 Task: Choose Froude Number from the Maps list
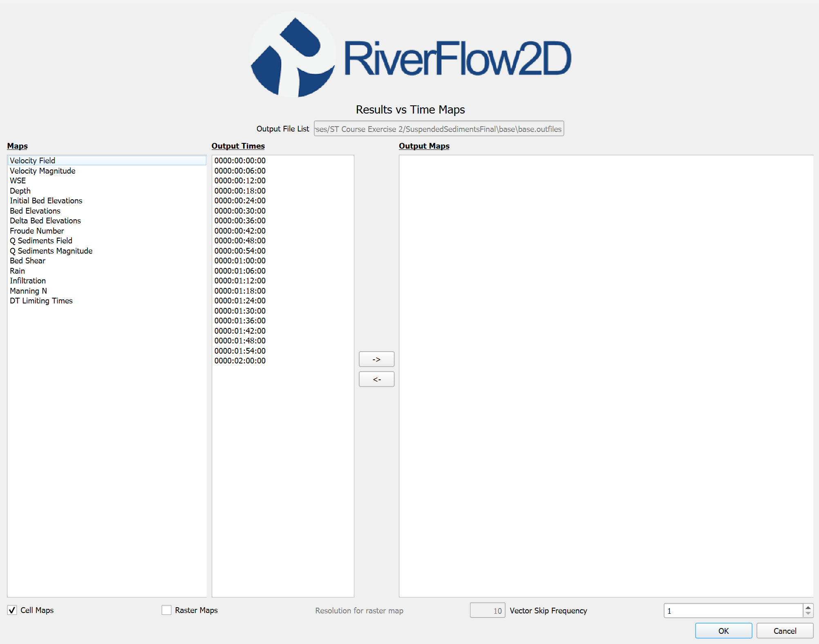coord(37,231)
